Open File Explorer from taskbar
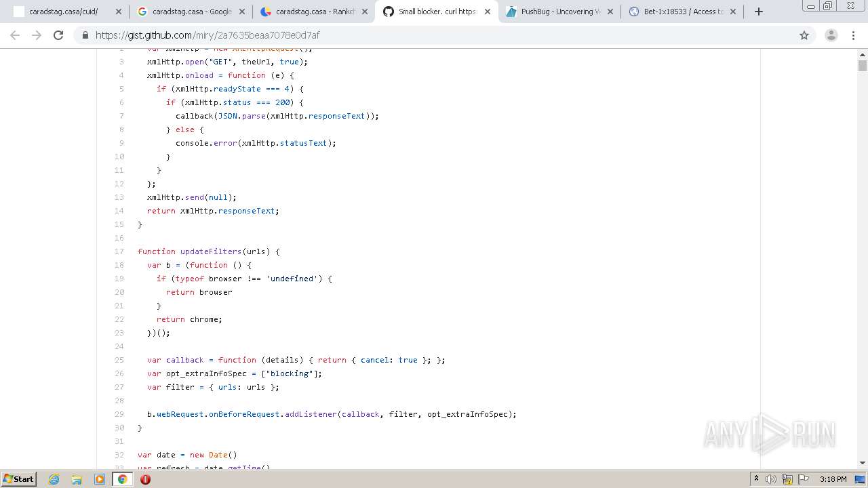868x488 pixels. [x=77, y=479]
